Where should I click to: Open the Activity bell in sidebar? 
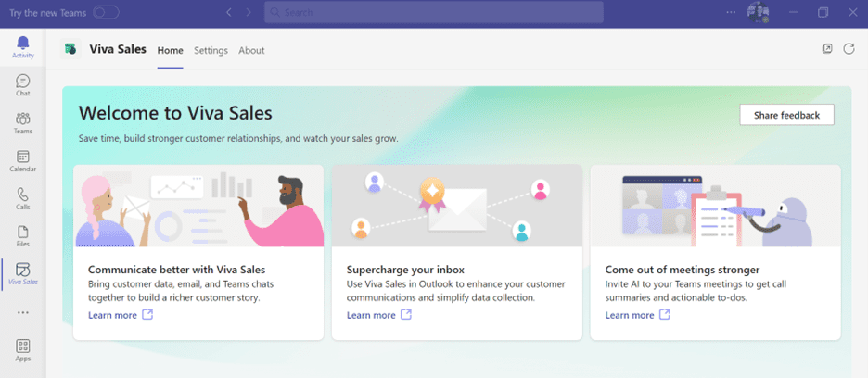click(22, 47)
